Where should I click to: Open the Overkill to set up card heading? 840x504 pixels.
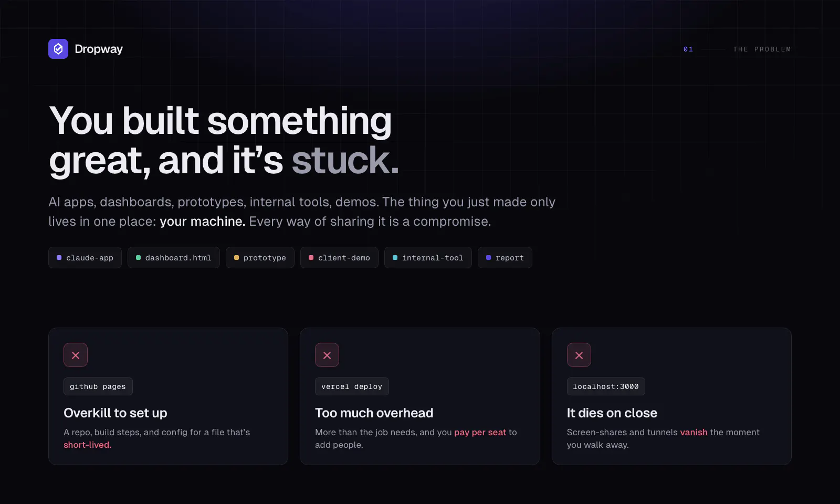(115, 413)
